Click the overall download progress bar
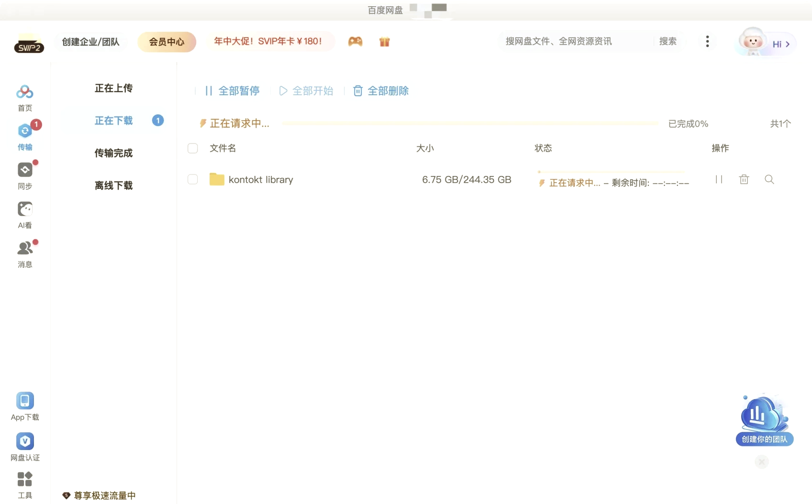Viewport: 812px width, 504px height. pyautogui.click(x=470, y=123)
